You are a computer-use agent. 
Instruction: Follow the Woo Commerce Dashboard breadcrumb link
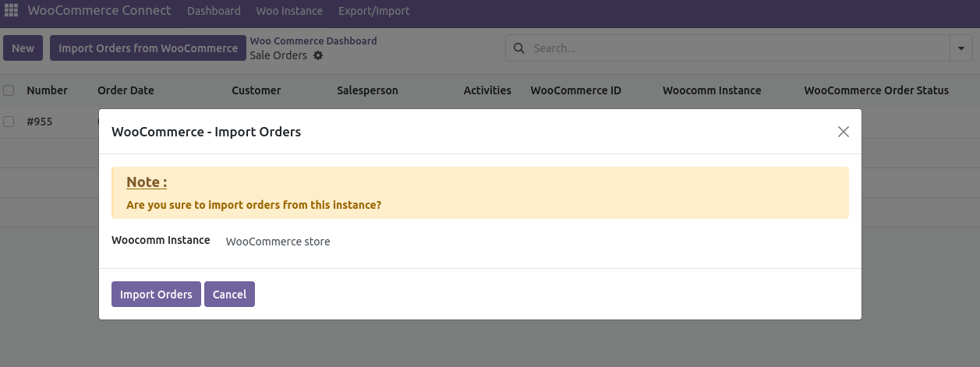point(313,41)
